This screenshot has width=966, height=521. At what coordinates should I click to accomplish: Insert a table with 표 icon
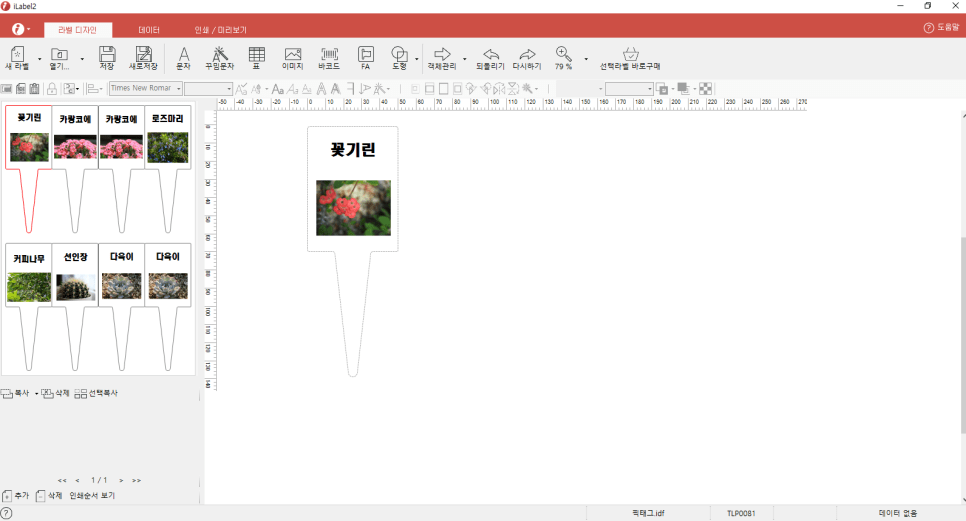(x=256, y=54)
